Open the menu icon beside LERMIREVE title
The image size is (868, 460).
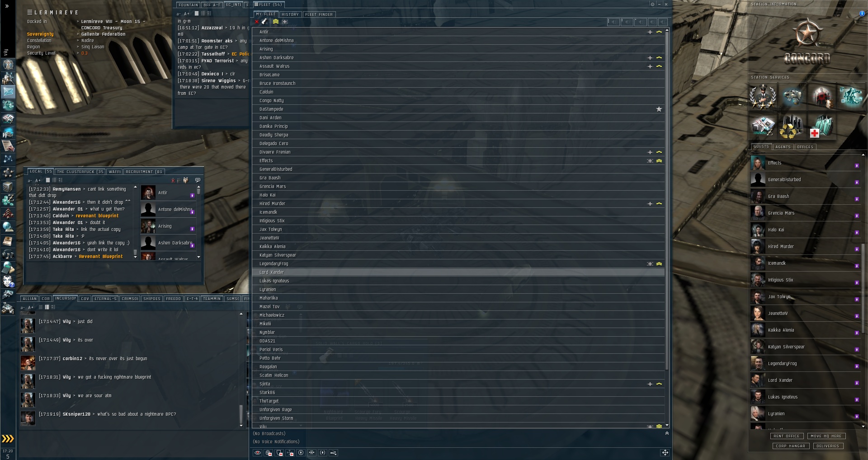click(30, 12)
